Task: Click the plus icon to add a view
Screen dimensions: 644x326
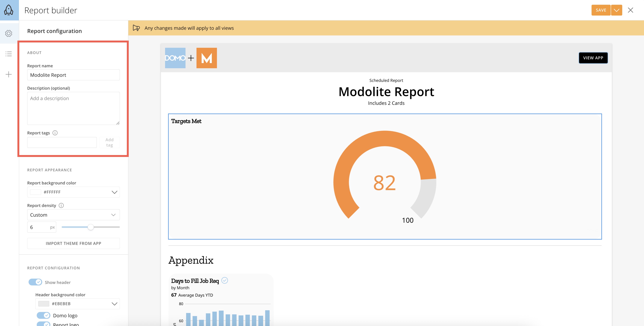Action: [9, 74]
